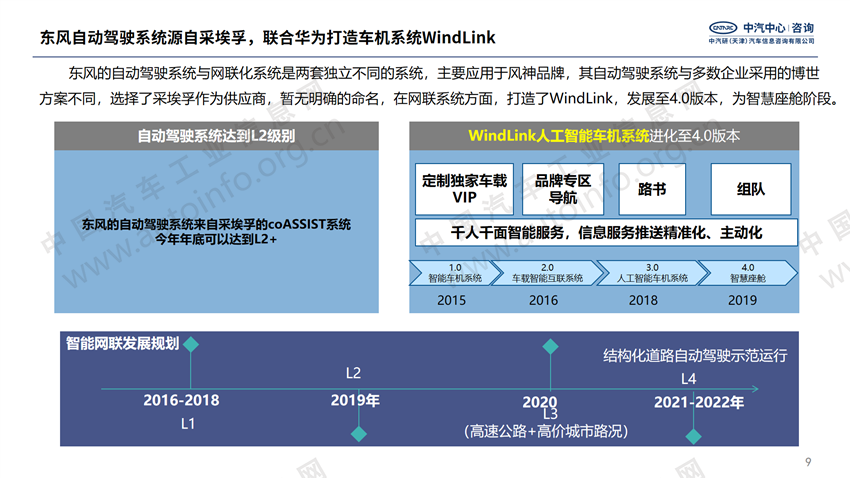Click the '3.0 人工智能车机系统' arrow
This screenshot has width=850, height=478.
pos(652,273)
